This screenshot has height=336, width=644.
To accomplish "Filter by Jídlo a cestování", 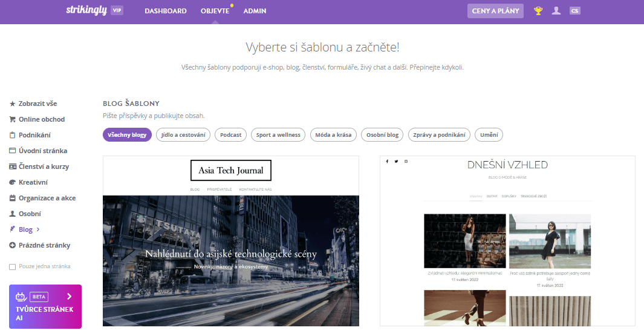I will (183, 135).
